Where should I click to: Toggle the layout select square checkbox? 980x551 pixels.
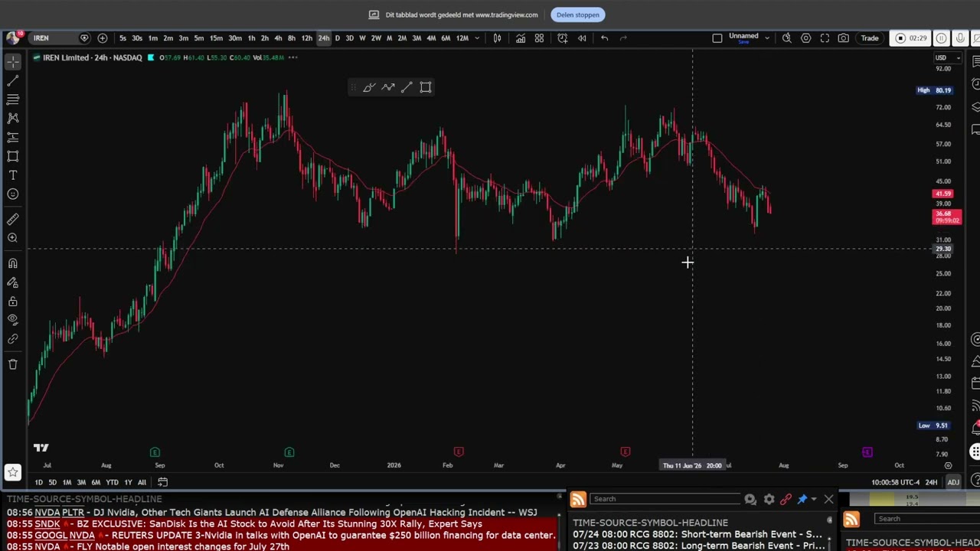click(717, 38)
